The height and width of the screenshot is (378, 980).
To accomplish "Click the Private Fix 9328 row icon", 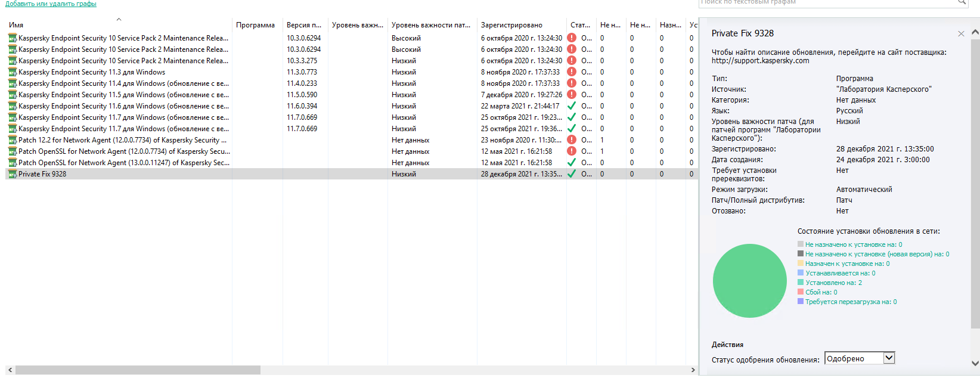I will point(13,174).
